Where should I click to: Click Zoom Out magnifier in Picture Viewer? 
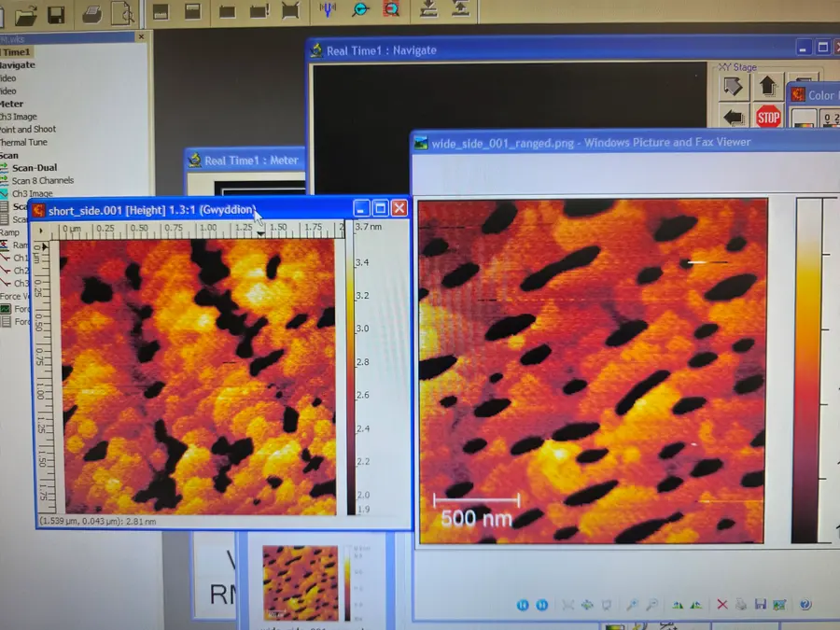tap(652, 605)
